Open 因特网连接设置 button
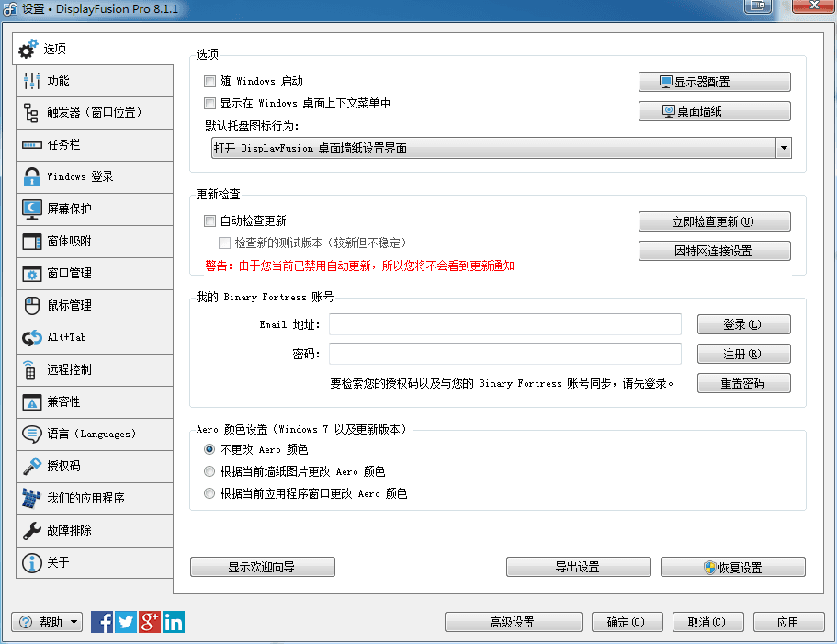The height and width of the screenshot is (644, 837). click(714, 251)
